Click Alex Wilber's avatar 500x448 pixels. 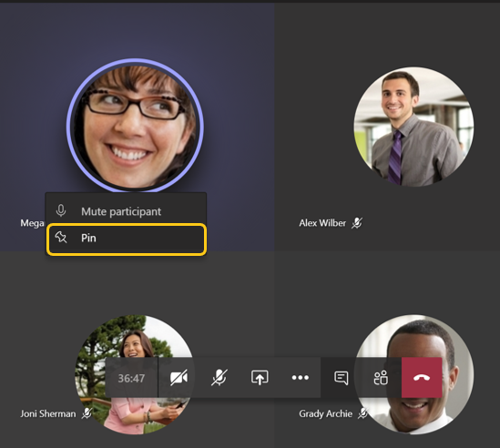(413, 127)
